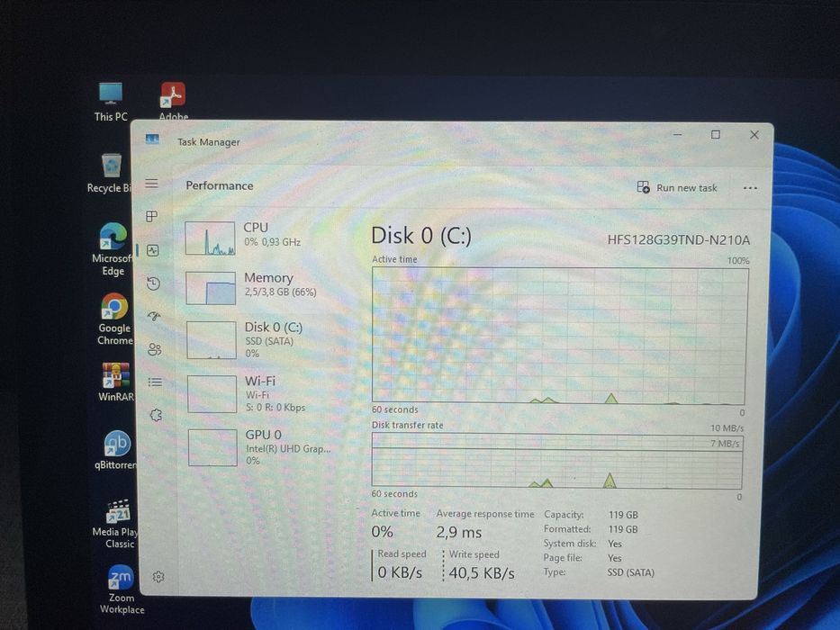Click the Memory usage mini graph thumbnail
The width and height of the screenshot is (840, 630).
tap(211, 288)
